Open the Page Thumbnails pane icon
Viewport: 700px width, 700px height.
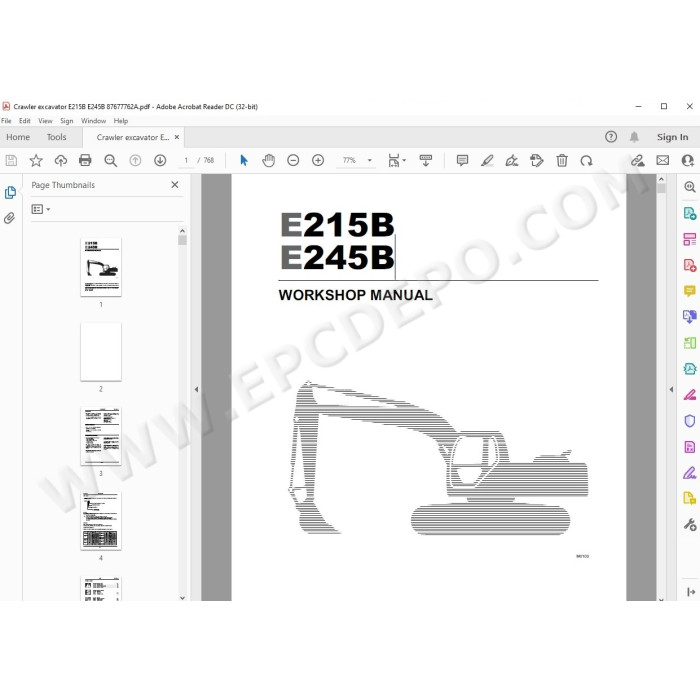[10, 192]
